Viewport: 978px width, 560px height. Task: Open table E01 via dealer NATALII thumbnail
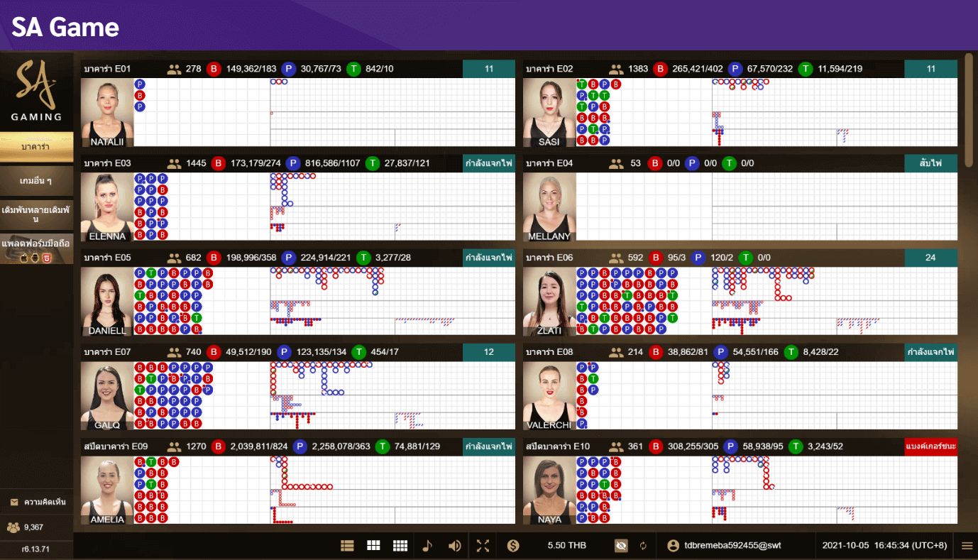(x=107, y=112)
